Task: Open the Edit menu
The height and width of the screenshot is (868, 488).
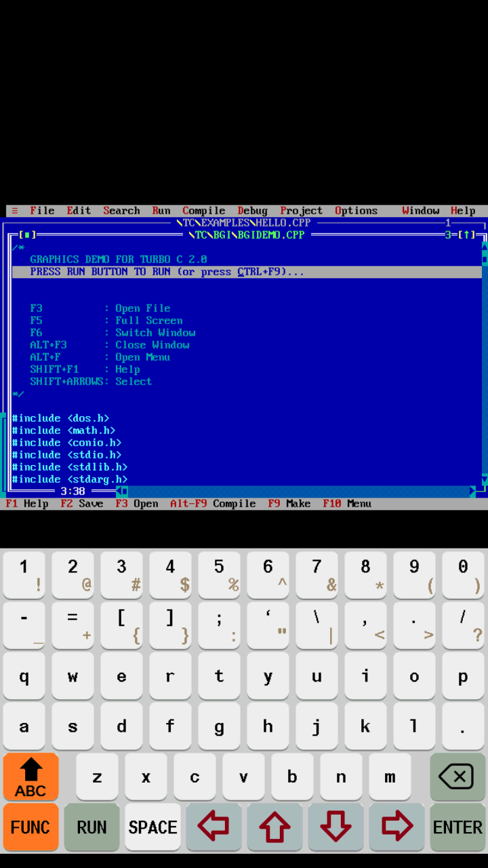Action: click(79, 211)
